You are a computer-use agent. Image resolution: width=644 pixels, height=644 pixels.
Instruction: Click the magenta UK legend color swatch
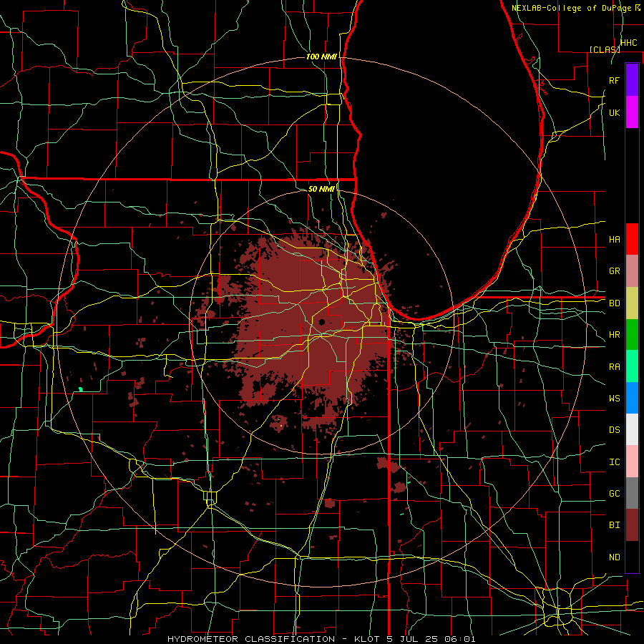(x=632, y=112)
